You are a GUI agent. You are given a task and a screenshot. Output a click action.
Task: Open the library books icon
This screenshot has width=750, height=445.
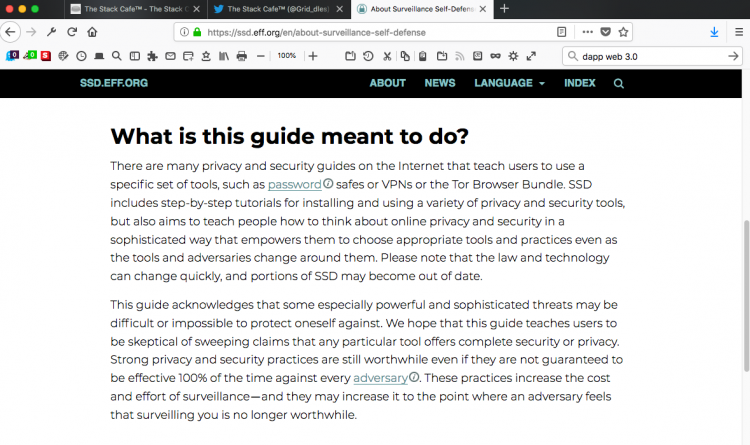pyautogui.click(x=224, y=56)
